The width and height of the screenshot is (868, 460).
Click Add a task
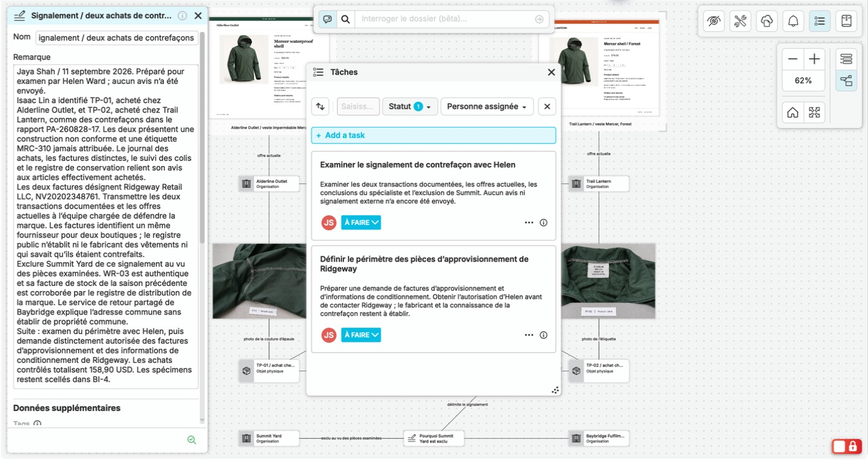point(434,136)
